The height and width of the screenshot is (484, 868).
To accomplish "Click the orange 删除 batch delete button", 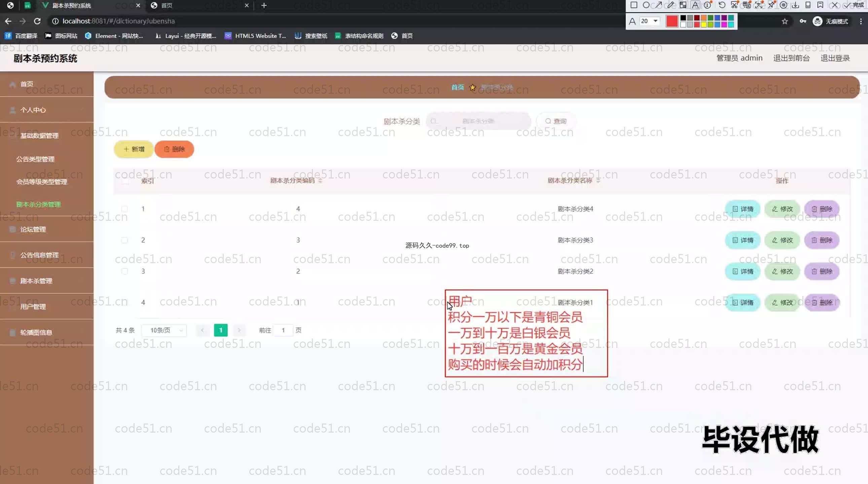I will [x=174, y=149].
